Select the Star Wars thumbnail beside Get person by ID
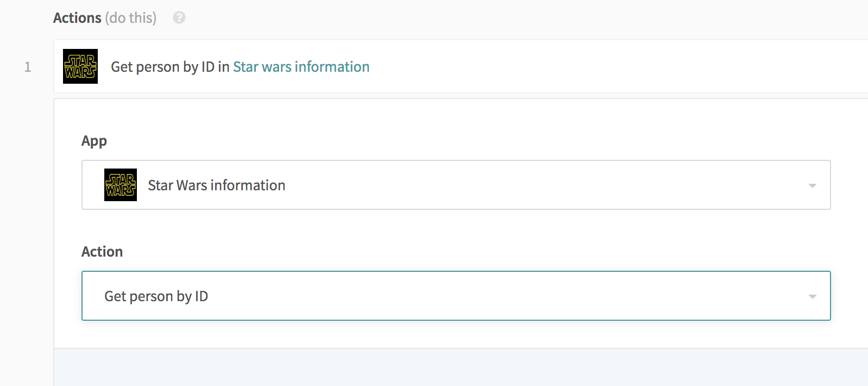The image size is (868, 386). pos(80,66)
